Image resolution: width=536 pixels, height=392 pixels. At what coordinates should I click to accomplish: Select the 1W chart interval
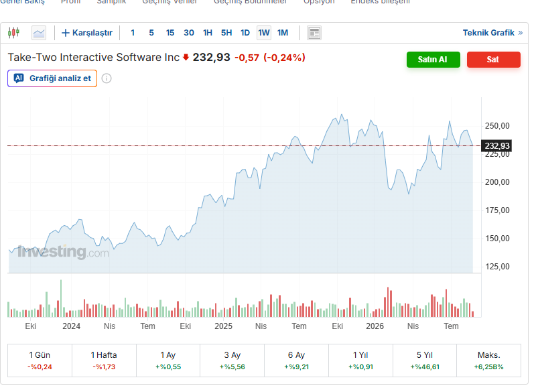point(264,33)
